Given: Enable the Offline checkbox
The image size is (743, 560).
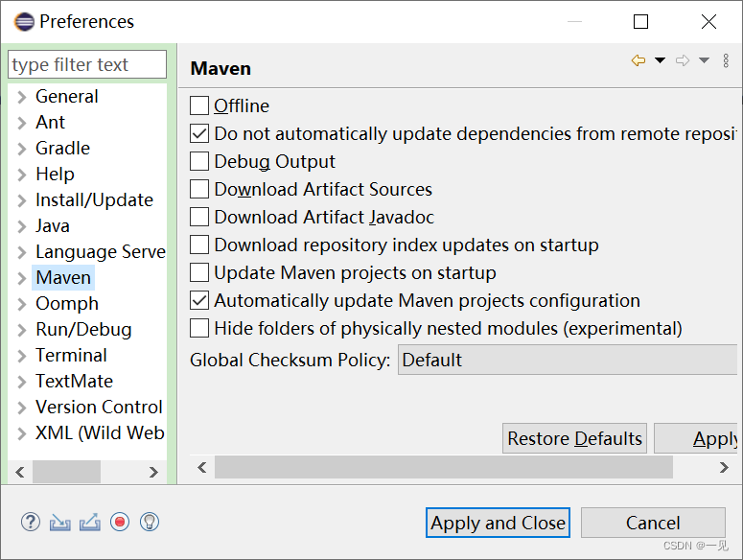Looking at the screenshot, I should click(x=199, y=105).
